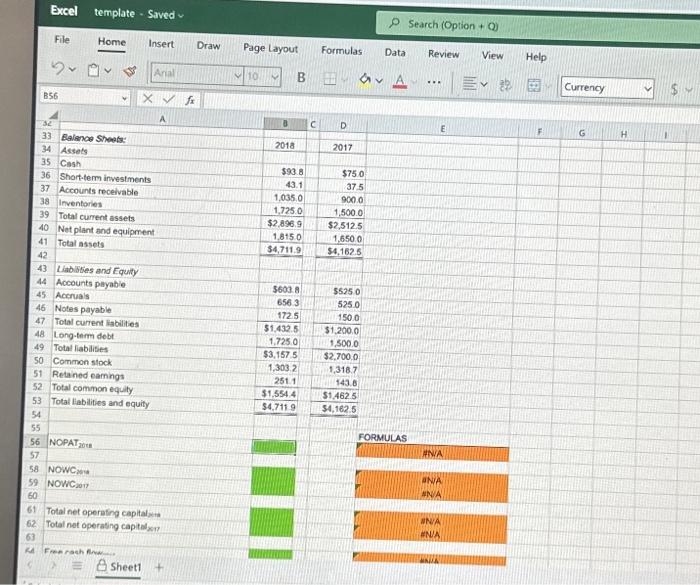Toggle the Wrap Text icon
Viewport: 700px width, 585px height.
click(x=505, y=84)
